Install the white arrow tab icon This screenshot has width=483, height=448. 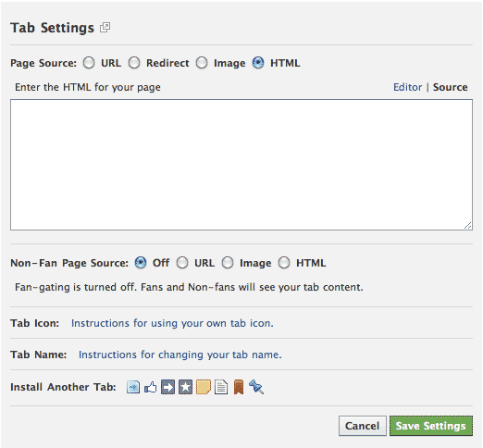coord(167,387)
